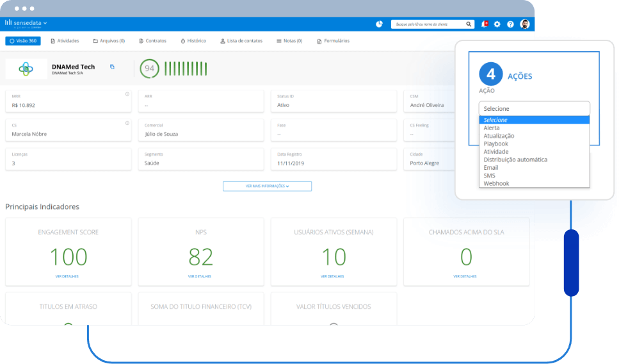
Task: Click the DNAMed Tech company name
Action: coord(73,67)
